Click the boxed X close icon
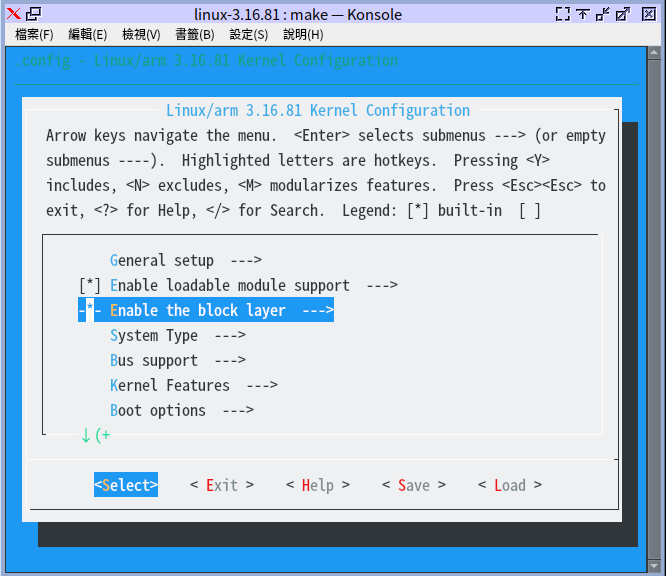The width and height of the screenshot is (666, 576). pyautogui.click(x=648, y=14)
